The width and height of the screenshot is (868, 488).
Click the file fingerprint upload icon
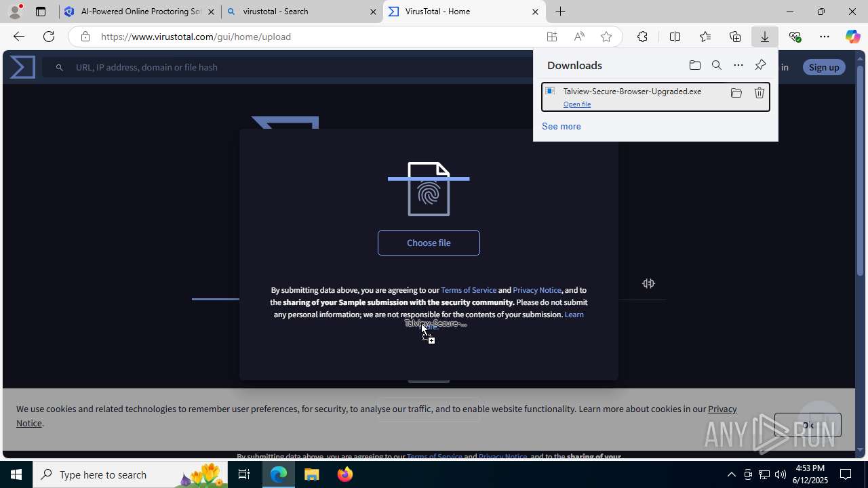point(429,189)
